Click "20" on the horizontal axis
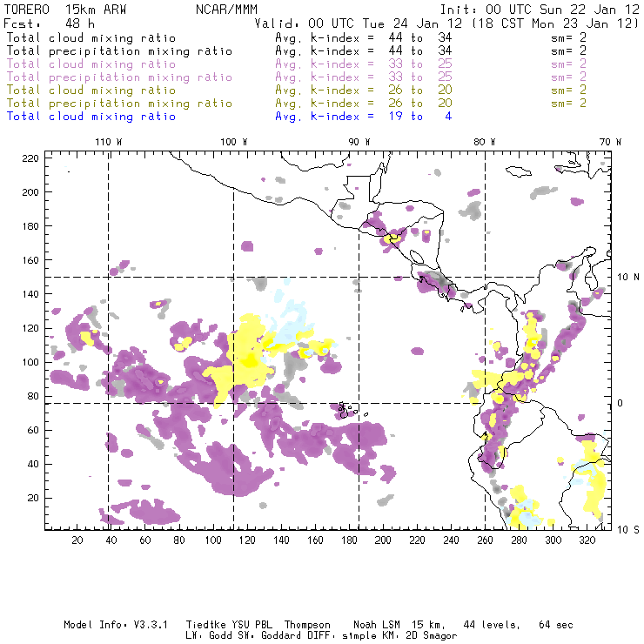Viewport: 644px width, 644px height. click(x=77, y=540)
